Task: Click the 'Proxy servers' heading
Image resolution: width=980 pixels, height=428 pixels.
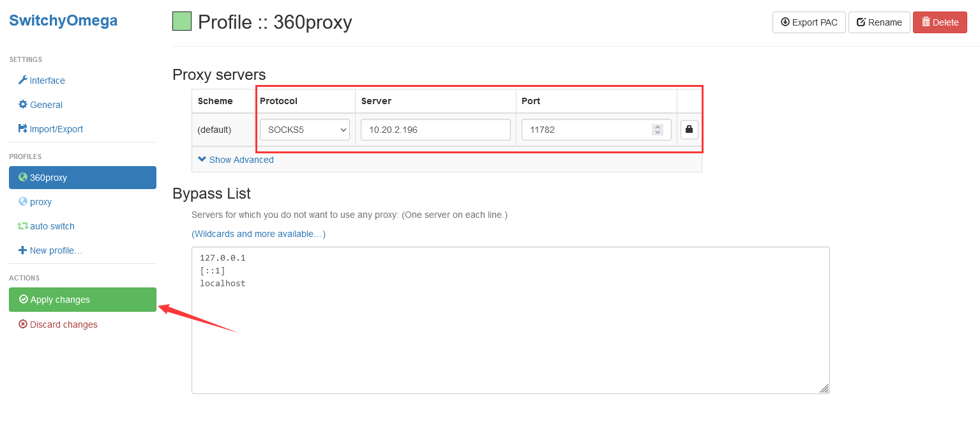Action: pos(219,75)
